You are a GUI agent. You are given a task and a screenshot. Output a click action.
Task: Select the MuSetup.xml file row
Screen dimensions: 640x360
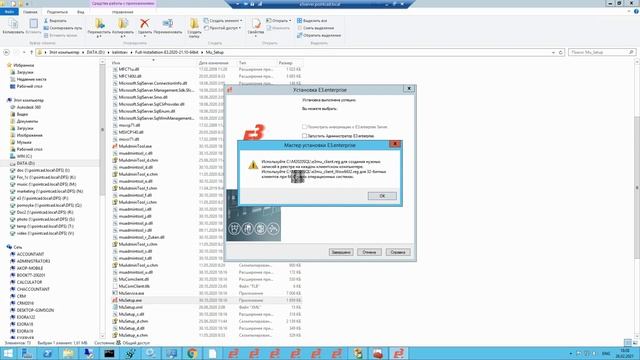206,307
